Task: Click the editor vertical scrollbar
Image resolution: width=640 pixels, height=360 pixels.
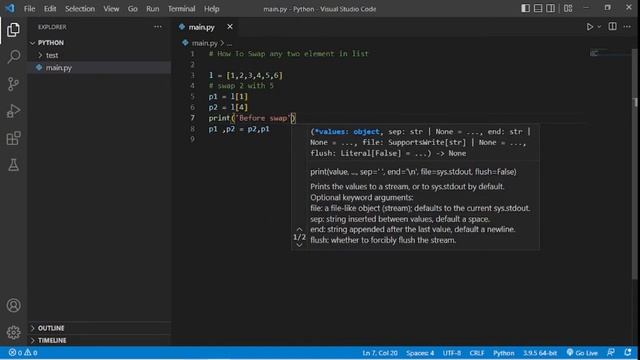Action: 635,163
